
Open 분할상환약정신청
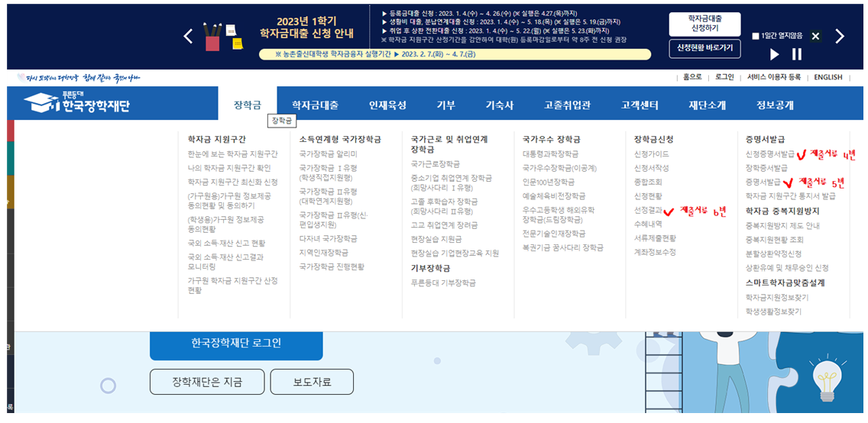coord(773,253)
